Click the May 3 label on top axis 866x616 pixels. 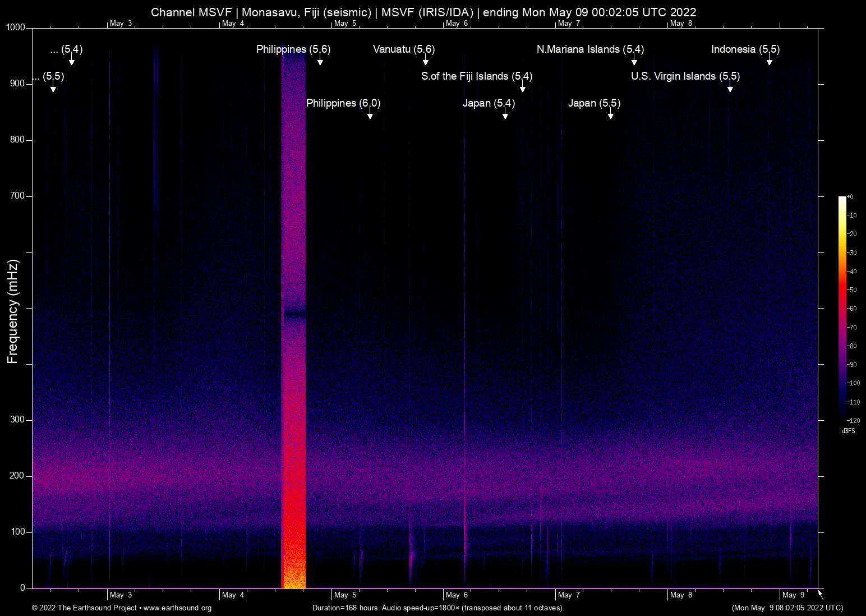click(121, 23)
